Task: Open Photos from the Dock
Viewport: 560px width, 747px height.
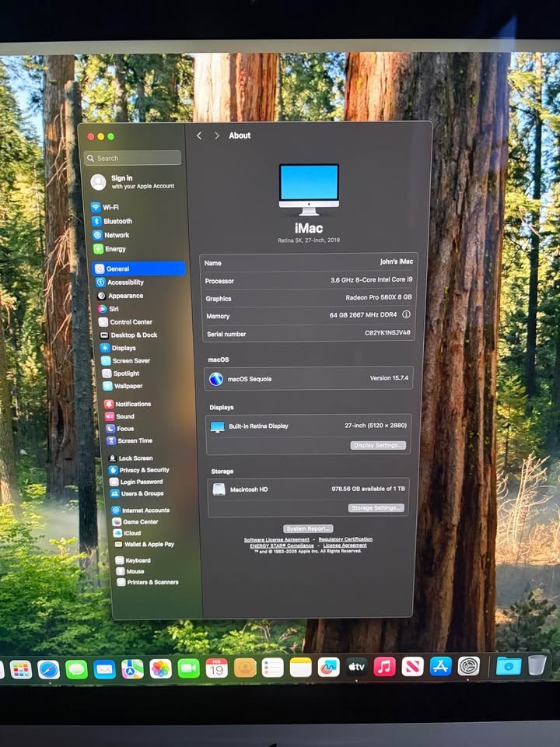Action: [160, 669]
